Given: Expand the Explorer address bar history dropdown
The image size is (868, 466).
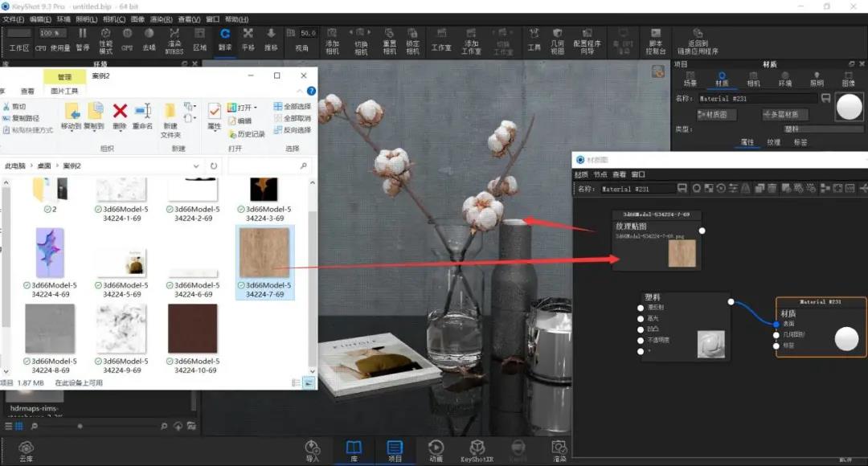Looking at the screenshot, I should [196, 166].
